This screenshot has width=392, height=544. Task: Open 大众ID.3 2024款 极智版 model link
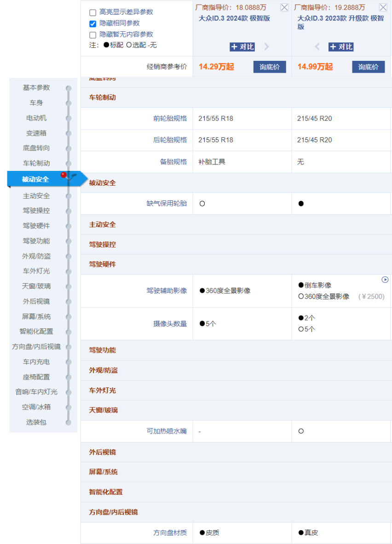(x=234, y=18)
